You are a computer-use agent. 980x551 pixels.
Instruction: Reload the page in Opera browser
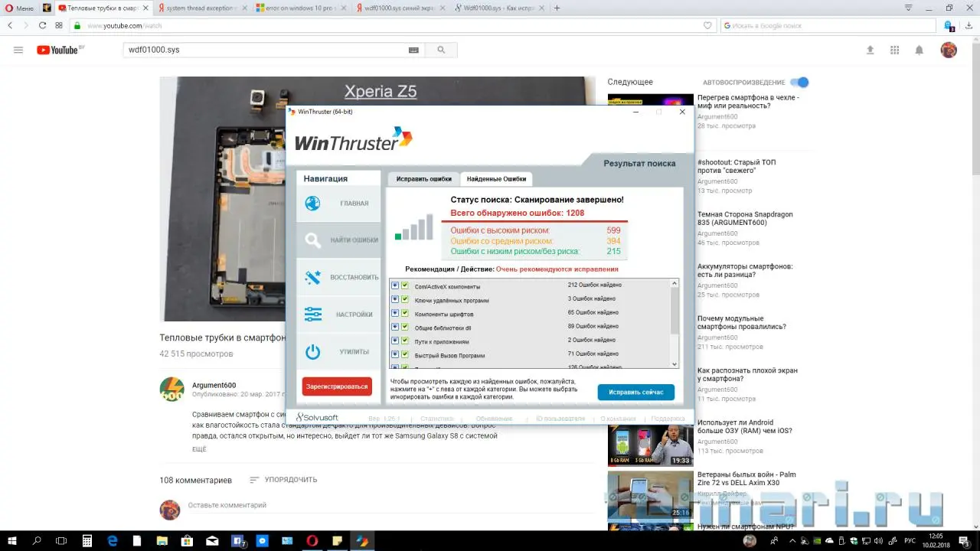point(42,25)
